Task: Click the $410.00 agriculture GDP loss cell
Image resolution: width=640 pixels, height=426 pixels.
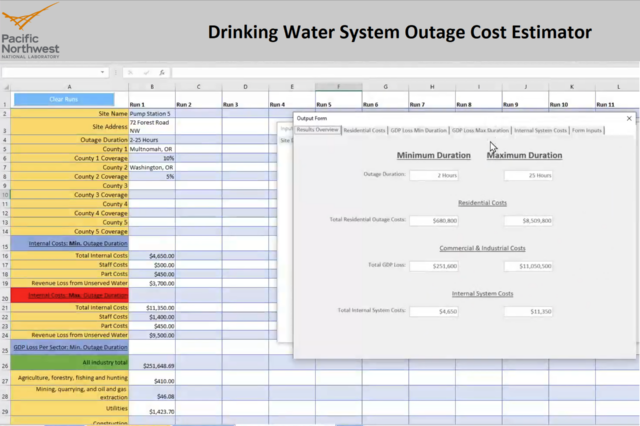Action: [152, 378]
